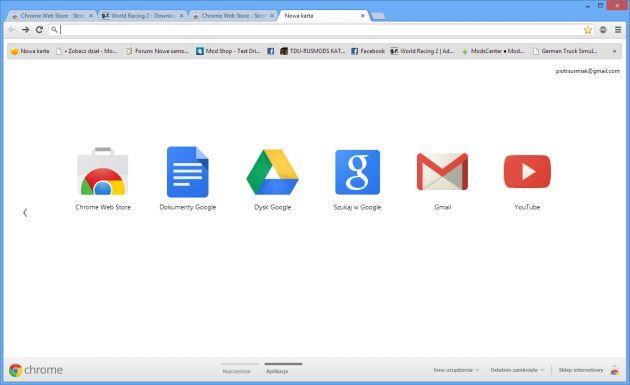Open the labeled Facebook bookmark

[368, 51]
